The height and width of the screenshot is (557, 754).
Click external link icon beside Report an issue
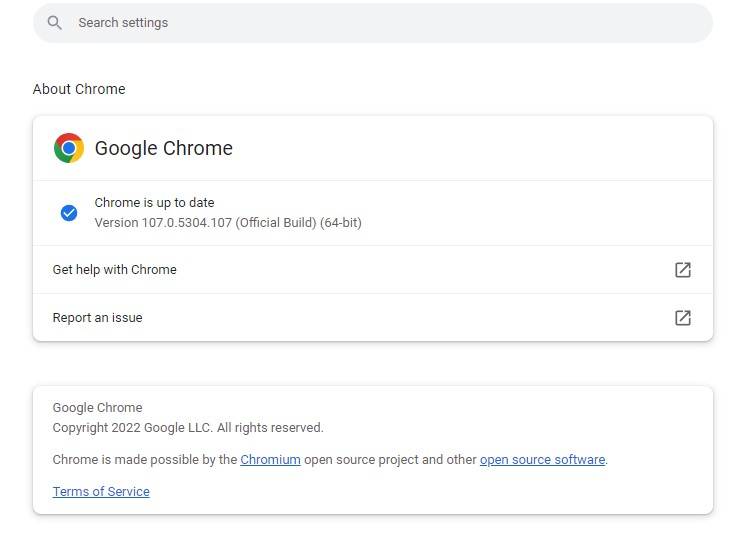pyautogui.click(x=683, y=318)
